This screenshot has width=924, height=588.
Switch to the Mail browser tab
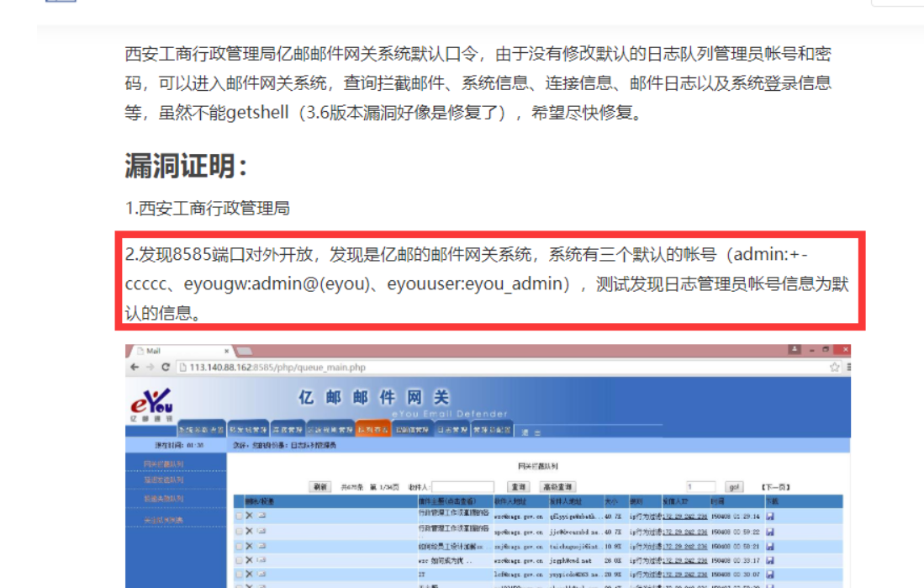click(180, 351)
